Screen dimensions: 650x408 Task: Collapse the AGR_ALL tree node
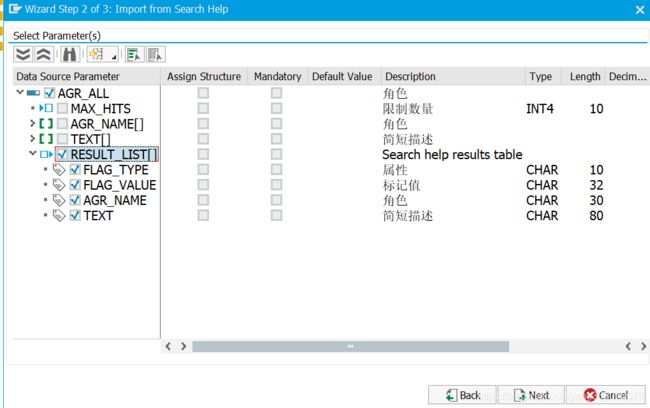tap(19, 92)
